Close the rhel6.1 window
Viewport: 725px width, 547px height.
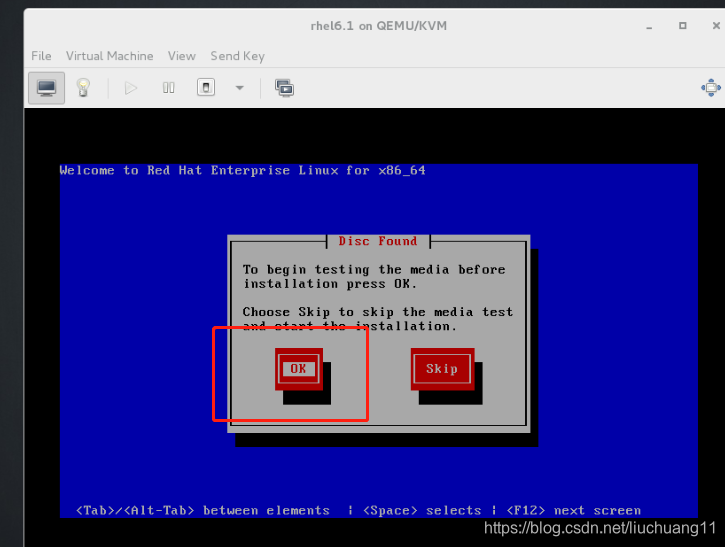point(716,26)
